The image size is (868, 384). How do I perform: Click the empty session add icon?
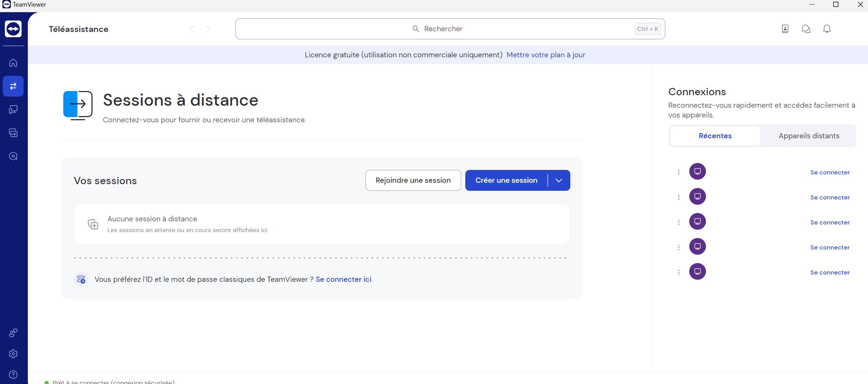pyautogui.click(x=93, y=224)
